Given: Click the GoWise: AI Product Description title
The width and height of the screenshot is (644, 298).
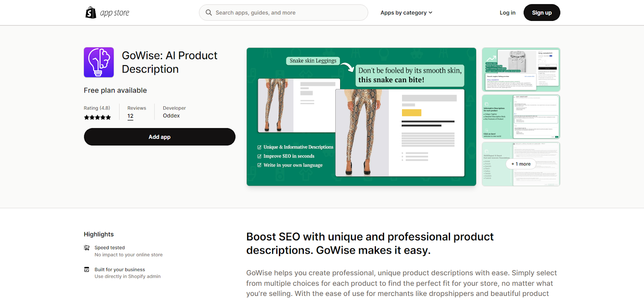Looking at the screenshot, I should pyautogui.click(x=169, y=62).
